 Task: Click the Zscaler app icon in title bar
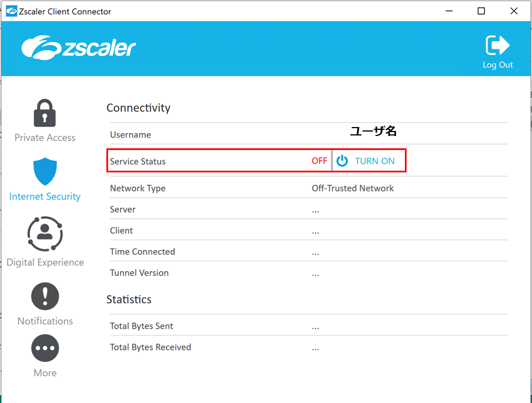click(12, 11)
